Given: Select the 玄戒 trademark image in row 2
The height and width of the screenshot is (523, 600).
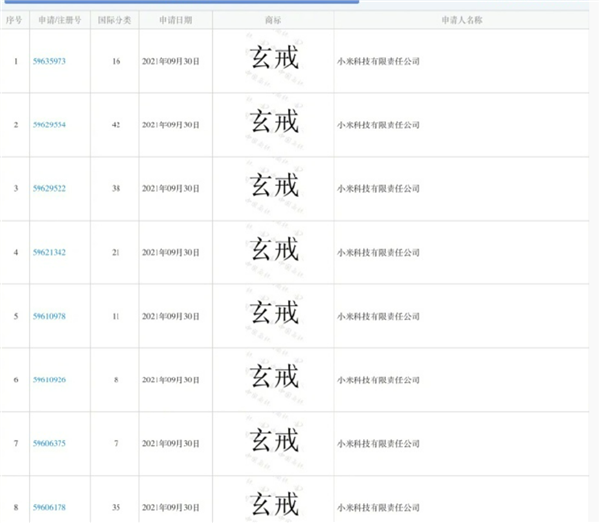Looking at the screenshot, I should tap(274, 122).
